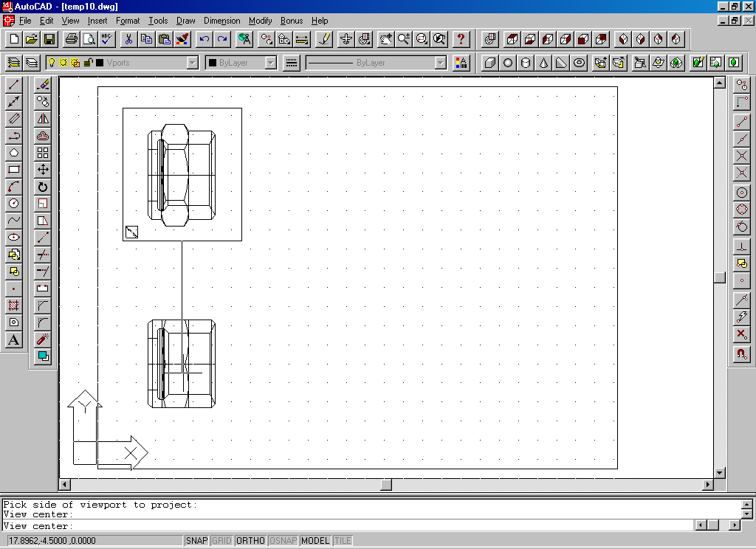Select the Erase modify tool

click(x=43, y=85)
